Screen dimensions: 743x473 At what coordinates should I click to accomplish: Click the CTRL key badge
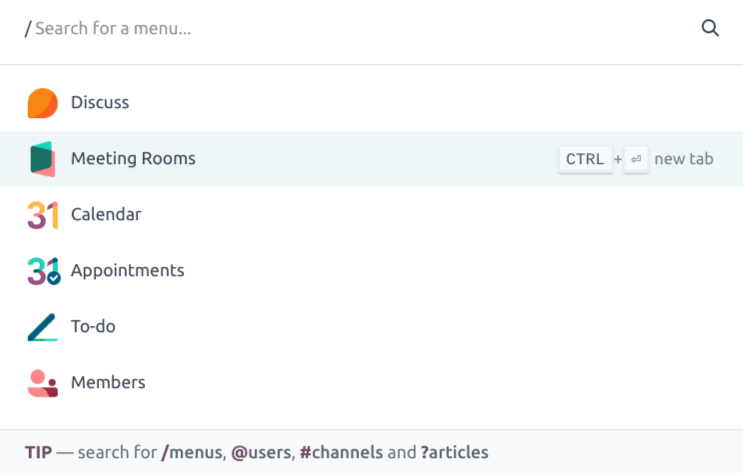point(585,159)
